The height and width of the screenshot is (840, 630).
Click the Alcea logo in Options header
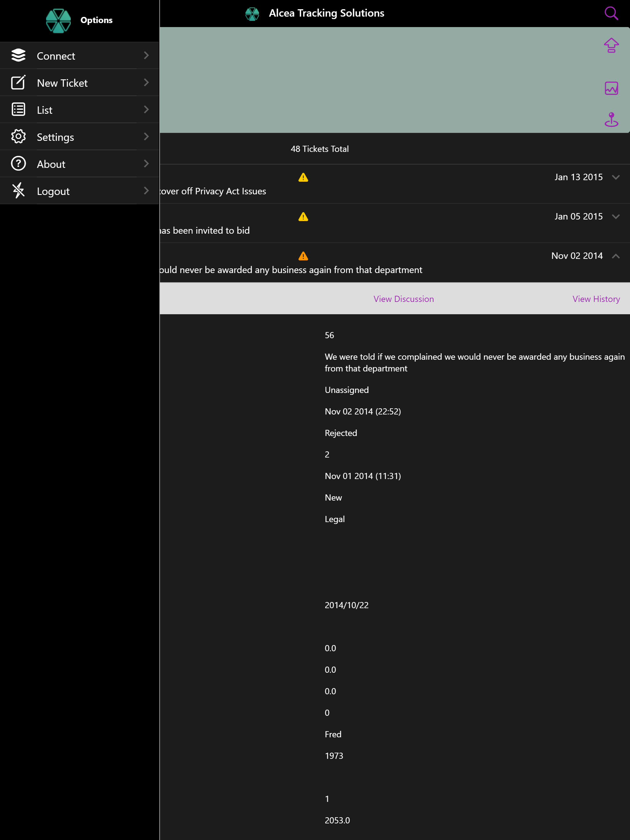[58, 21]
